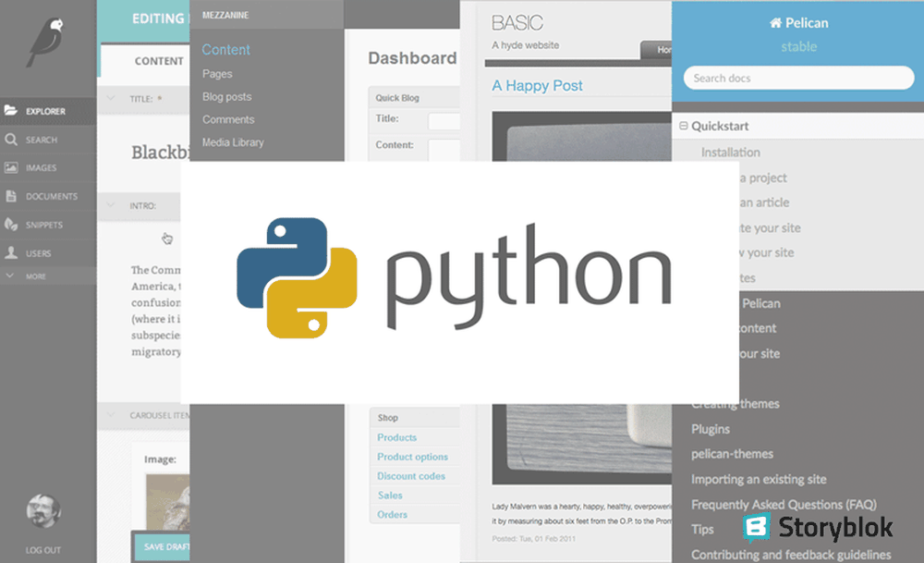Click the Pelican home icon
924x563 pixels.
775,22
